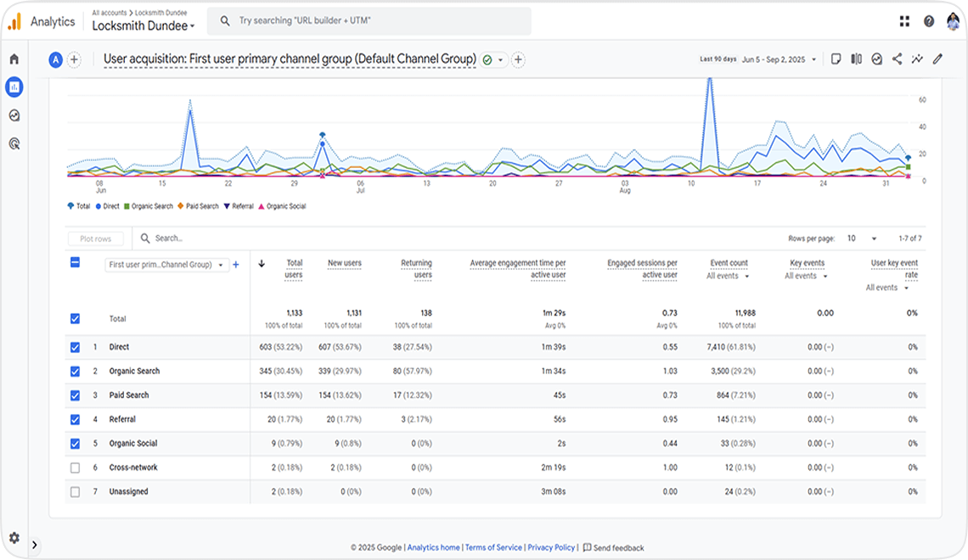This screenshot has height=560, width=968.
Task: Sort by the Total users column header
Action: 294,268
